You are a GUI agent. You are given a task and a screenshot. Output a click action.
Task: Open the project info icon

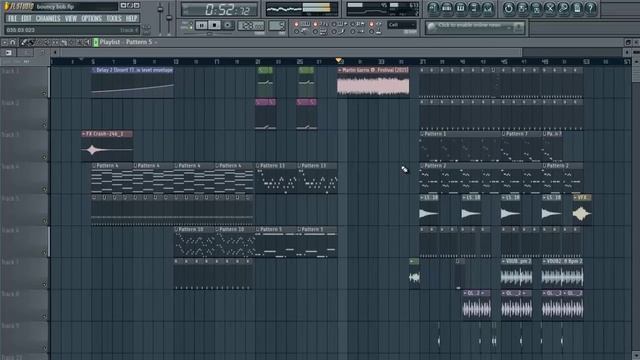577,8
